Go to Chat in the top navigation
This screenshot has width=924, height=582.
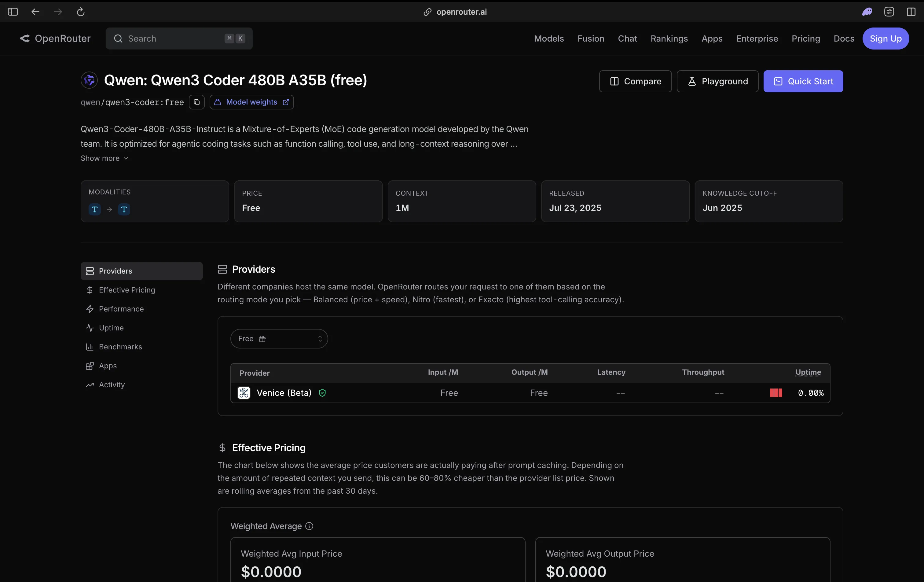(627, 39)
